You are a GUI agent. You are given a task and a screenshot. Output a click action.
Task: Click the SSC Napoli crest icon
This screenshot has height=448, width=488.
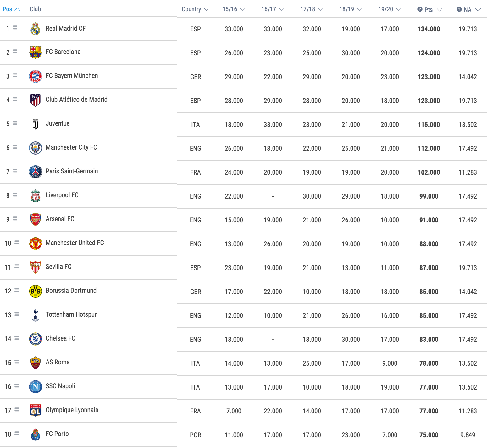36,387
